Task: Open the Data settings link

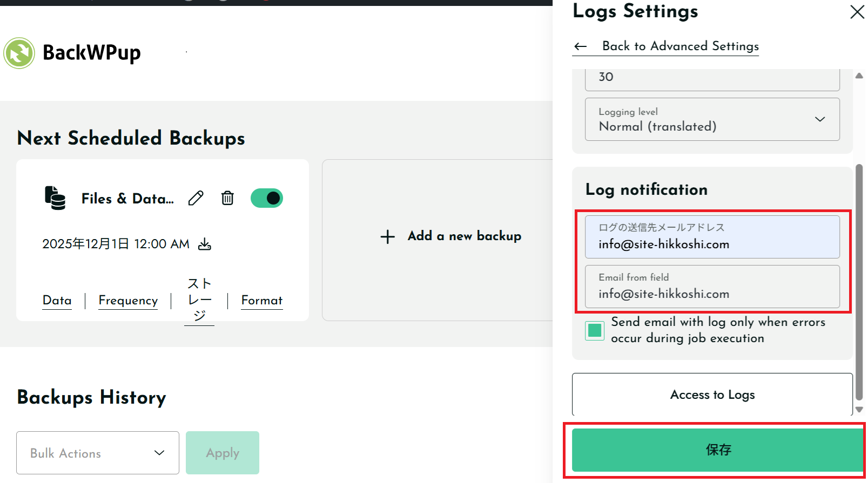Action: tap(57, 301)
